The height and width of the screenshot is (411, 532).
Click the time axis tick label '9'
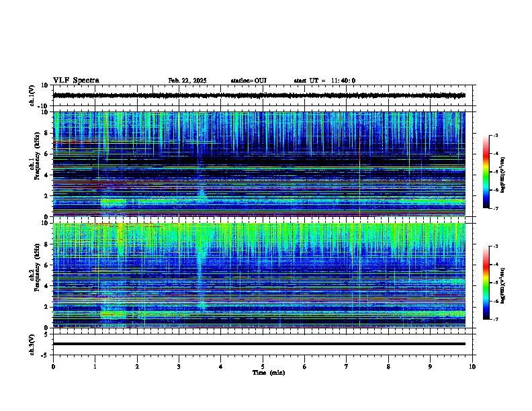tap(430, 367)
